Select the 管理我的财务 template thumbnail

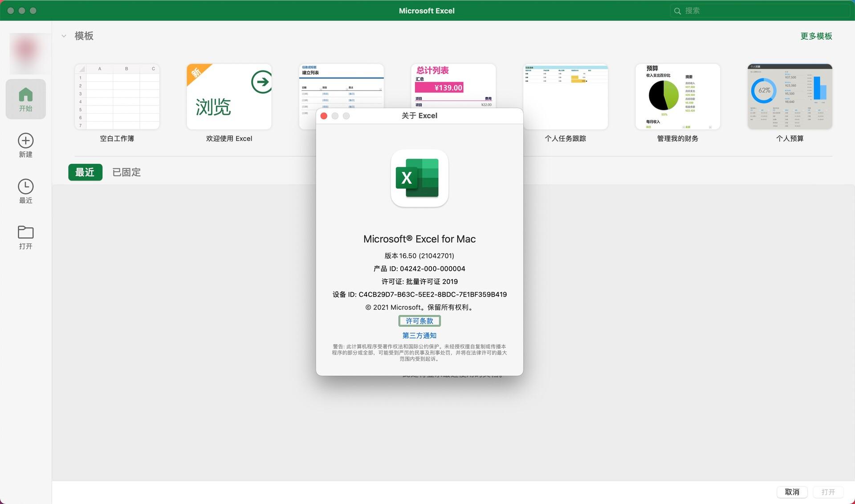(678, 97)
